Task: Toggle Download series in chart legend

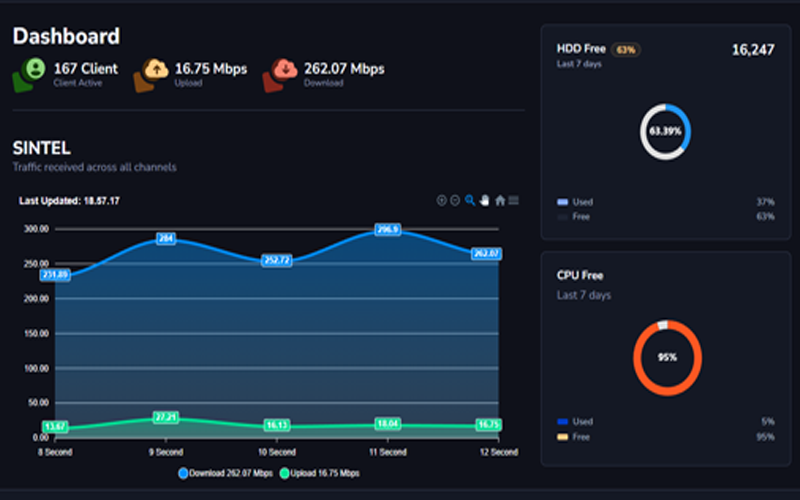Action: pos(225,473)
